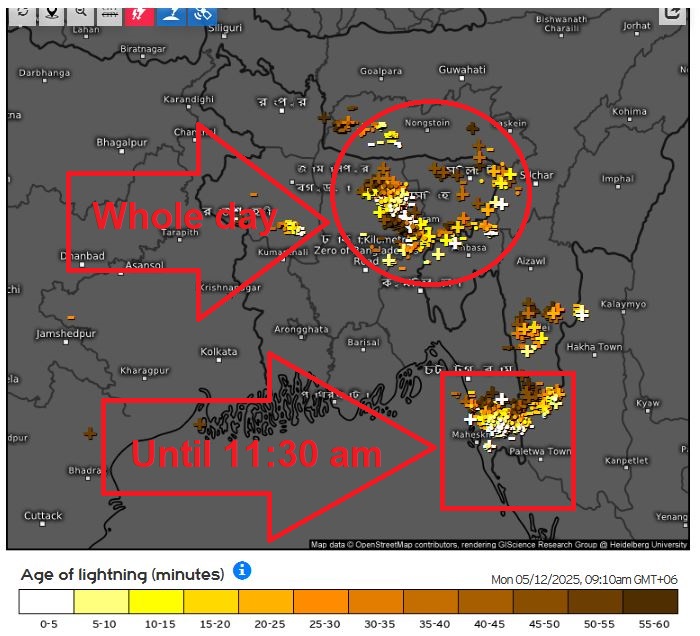This screenshot has height=636, width=700.
Task: Click the strikethrough text toolbar icon
Action: 109,14
